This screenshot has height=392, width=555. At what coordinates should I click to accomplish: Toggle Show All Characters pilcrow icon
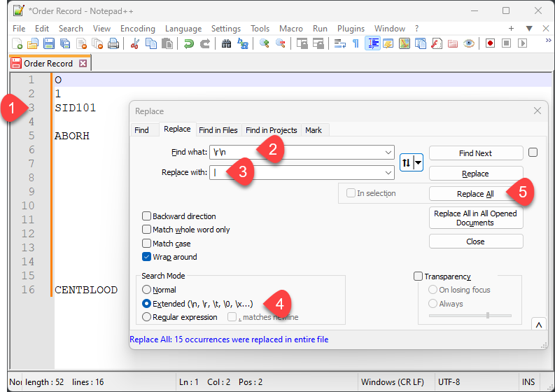(x=356, y=43)
